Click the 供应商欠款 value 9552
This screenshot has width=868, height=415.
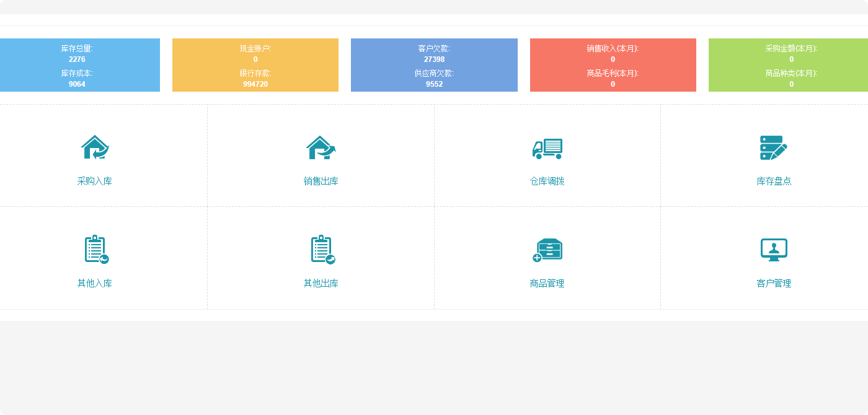point(434,84)
